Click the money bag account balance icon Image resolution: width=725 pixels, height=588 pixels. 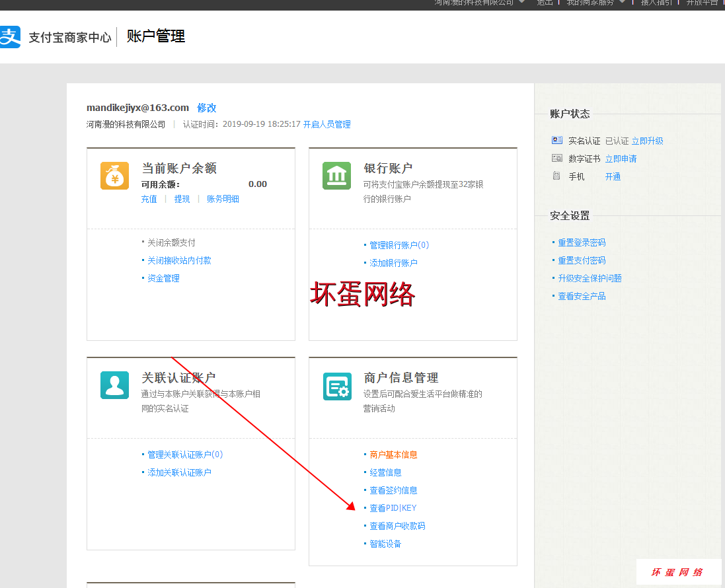[114, 176]
